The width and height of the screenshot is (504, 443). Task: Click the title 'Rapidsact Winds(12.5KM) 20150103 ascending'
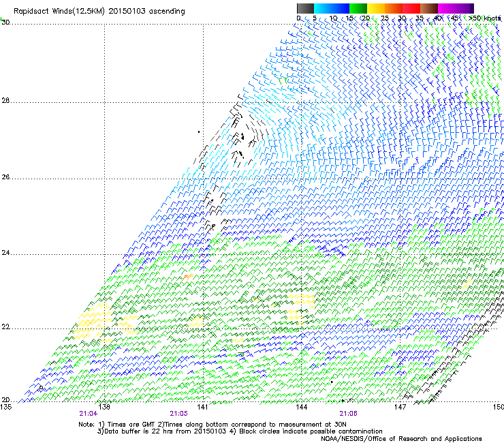[99, 12]
